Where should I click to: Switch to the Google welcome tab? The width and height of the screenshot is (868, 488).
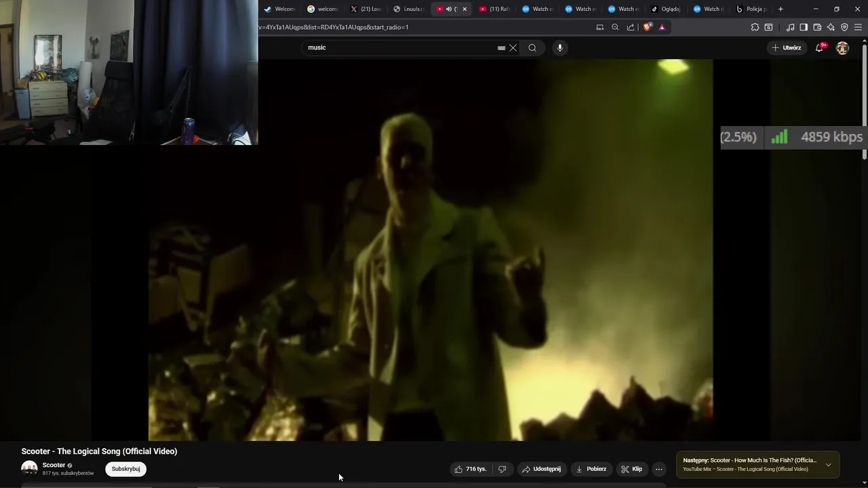[x=322, y=9]
